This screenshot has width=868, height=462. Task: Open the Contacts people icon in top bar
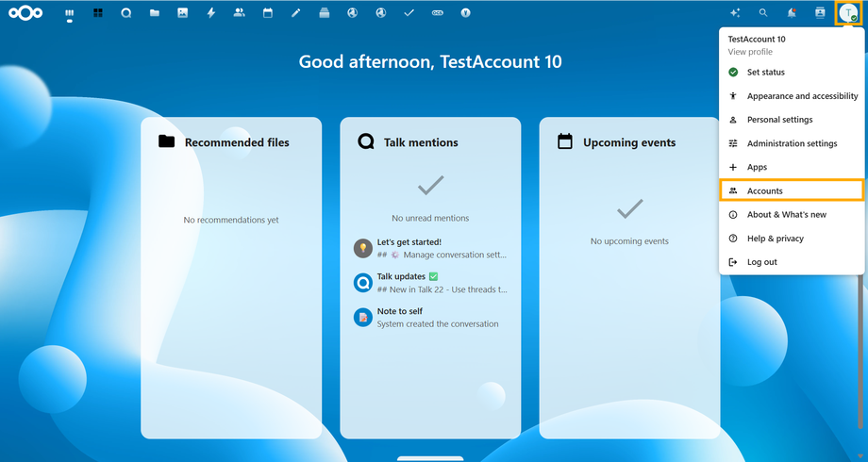(x=239, y=12)
